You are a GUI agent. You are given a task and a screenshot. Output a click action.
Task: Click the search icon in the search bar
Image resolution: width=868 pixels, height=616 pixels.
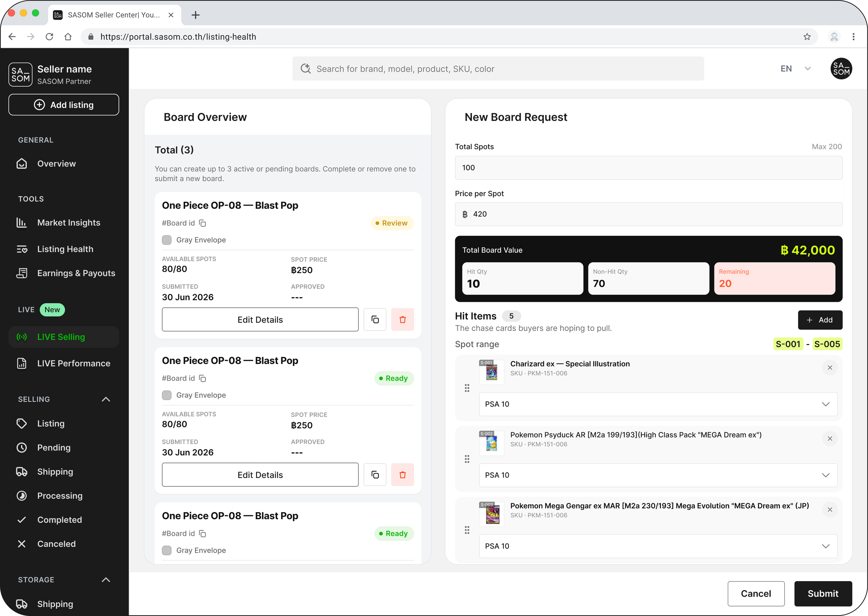click(305, 69)
